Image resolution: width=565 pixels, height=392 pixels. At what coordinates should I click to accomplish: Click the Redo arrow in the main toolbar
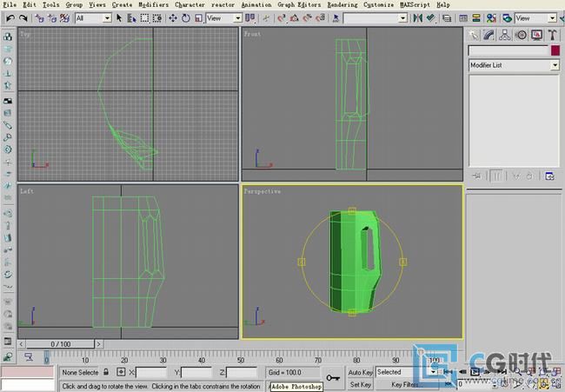(23, 17)
